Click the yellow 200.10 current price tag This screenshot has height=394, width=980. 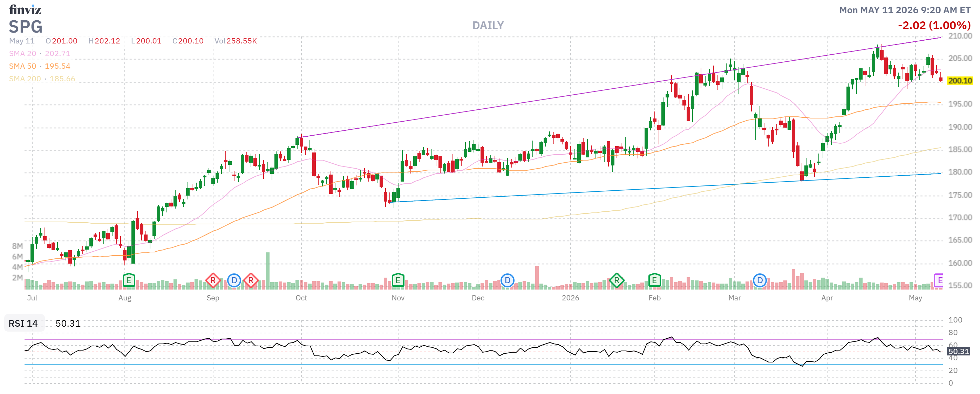click(959, 81)
